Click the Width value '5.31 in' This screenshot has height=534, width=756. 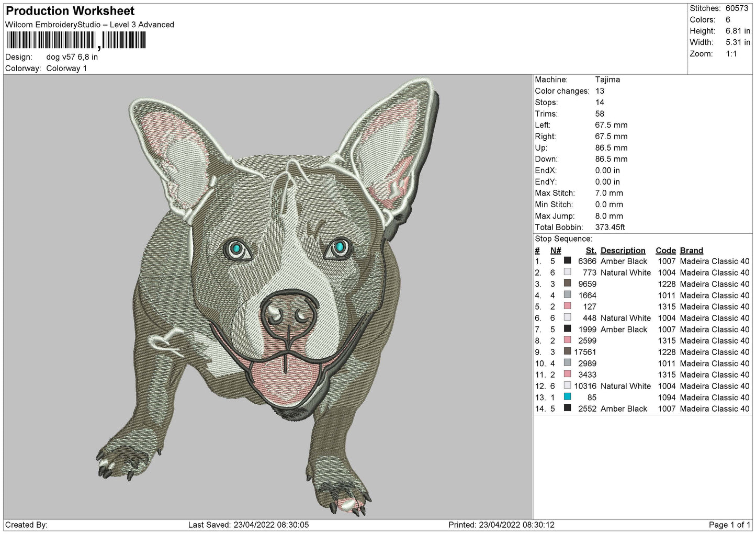click(738, 42)
